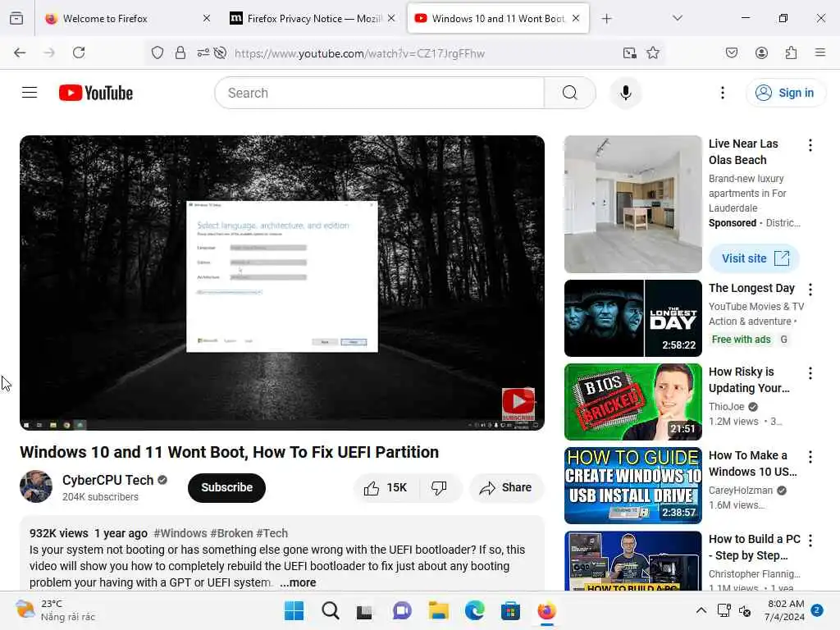840x630 pixels.
Task: Open Microsoft Store from taskbar
Action: click(x=510, y=610)
